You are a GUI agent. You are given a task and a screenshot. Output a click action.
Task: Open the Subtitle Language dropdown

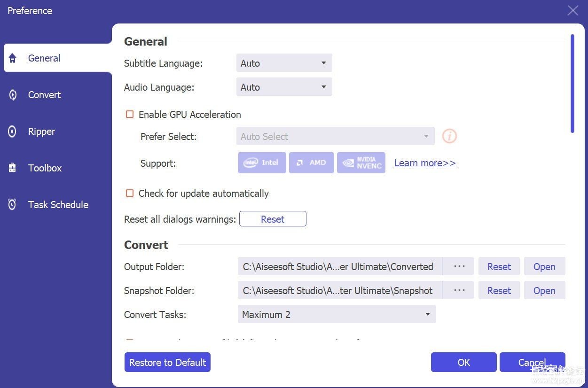pyautogui.click(x=284, y=63)
